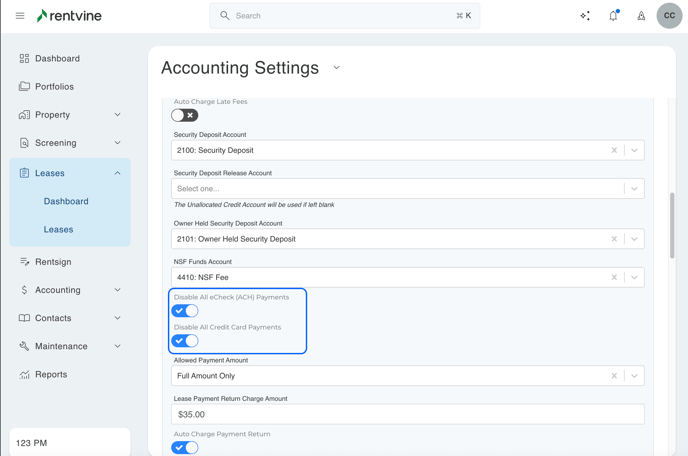
Task: Clear the NSF Funds Account selection
Action: [614, 278]
